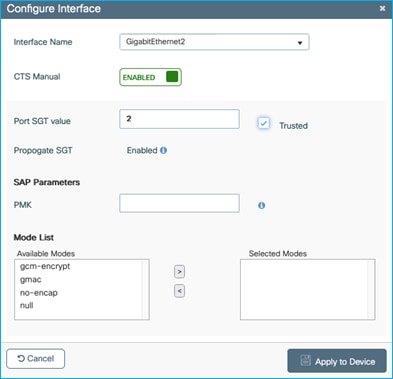Click the SAP Parameters heading
The image size is (393, 379).
47,182
